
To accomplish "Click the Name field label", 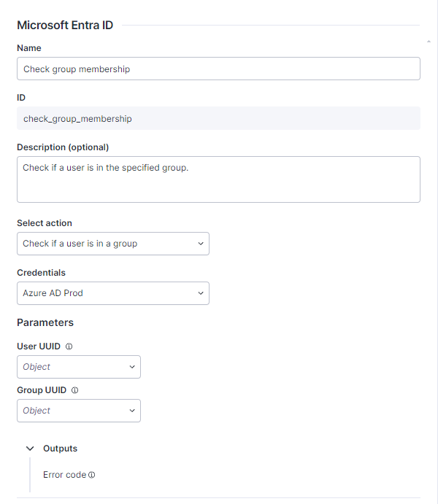I will pos(29,48).
